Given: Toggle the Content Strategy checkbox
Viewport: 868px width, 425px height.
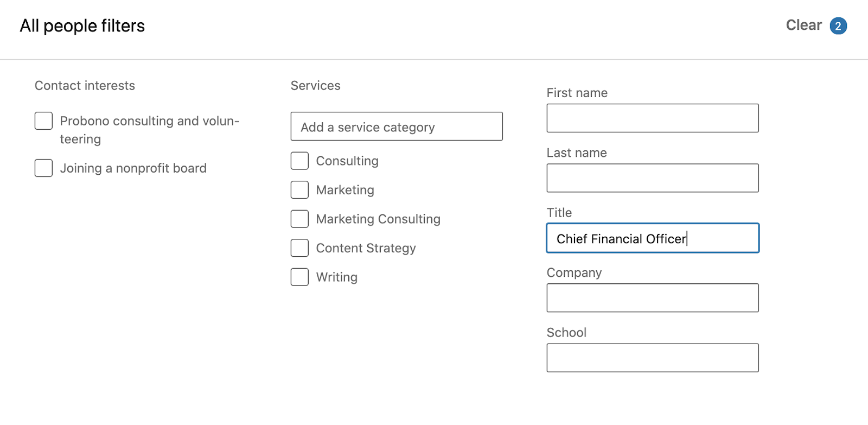Looking at the screenshot, I should (299, 248).
